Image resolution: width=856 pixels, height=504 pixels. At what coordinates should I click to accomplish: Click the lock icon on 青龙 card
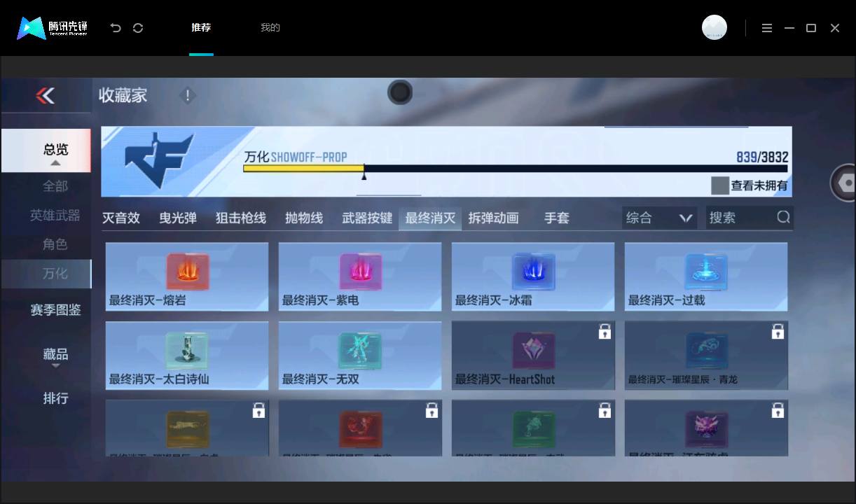click(778, 332)
